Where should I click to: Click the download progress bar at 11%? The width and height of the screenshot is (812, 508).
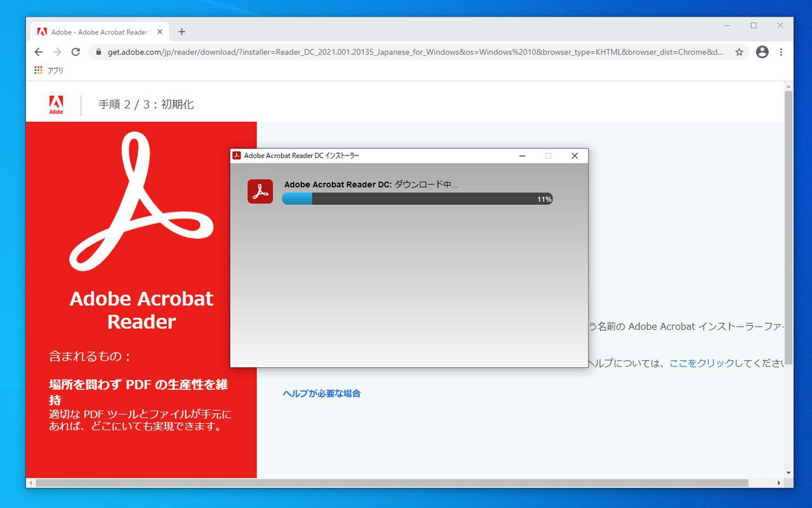click(417, 199)
